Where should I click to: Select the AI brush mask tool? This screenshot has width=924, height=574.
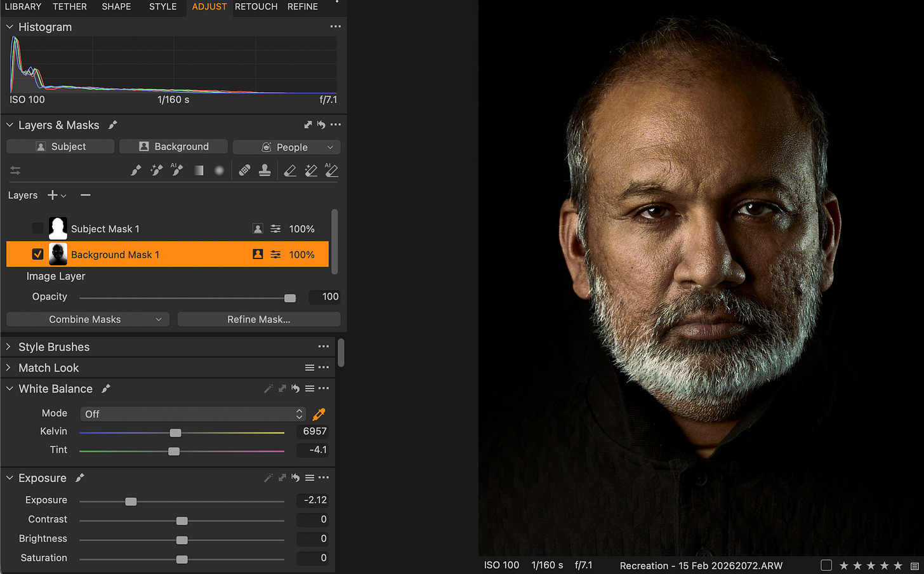[x=177, y=170]
